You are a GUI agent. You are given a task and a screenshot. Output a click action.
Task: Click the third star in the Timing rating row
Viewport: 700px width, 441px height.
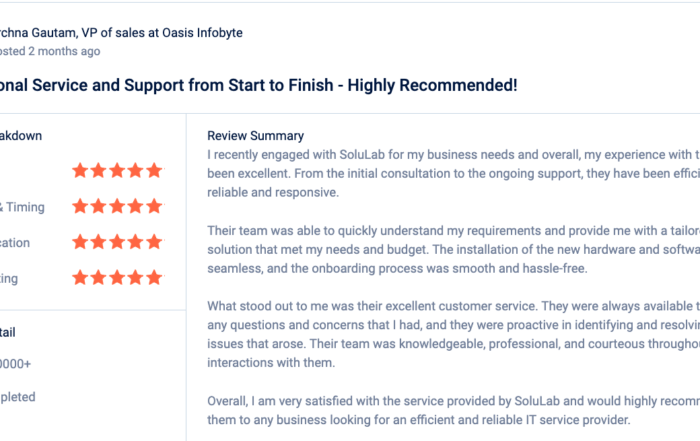pos(117,206)
